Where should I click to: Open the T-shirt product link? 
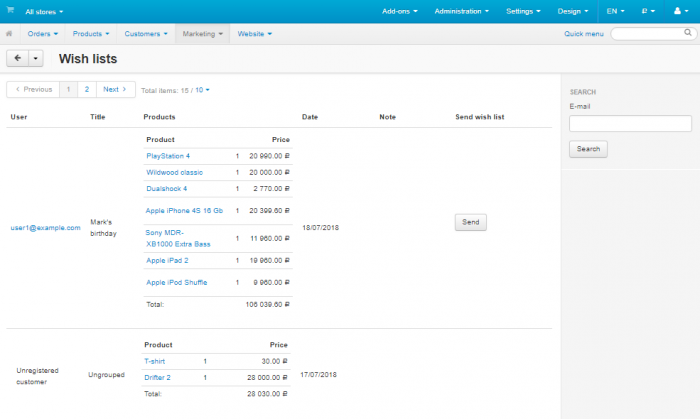(154, 361)
